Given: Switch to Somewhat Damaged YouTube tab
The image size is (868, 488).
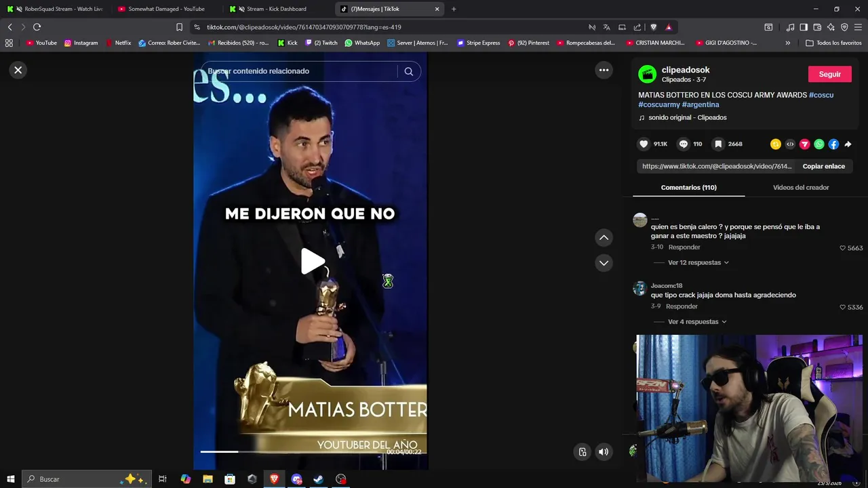Looking at the screenshot, I should pos(166,9).
